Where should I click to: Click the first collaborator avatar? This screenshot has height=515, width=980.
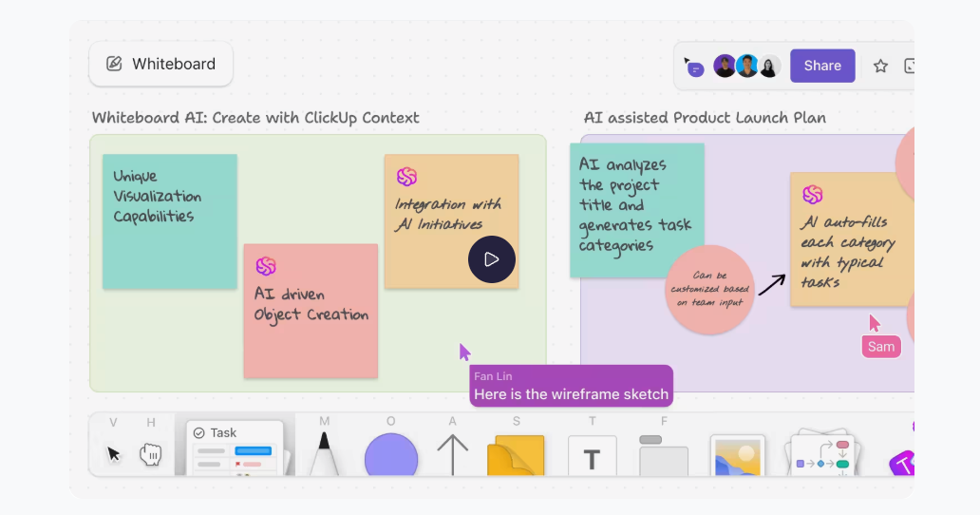pos(725,66)
